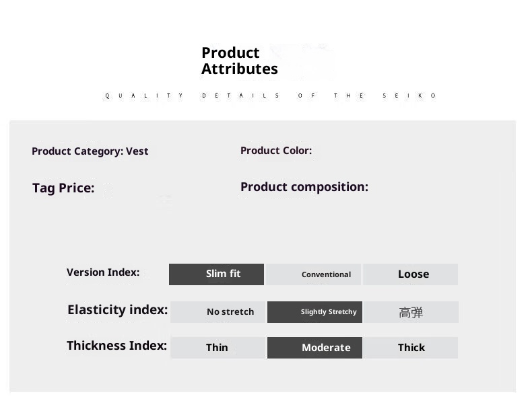Click the word SEIKO in the subtitle
This screenshot has width=532, height=413.
409,96
